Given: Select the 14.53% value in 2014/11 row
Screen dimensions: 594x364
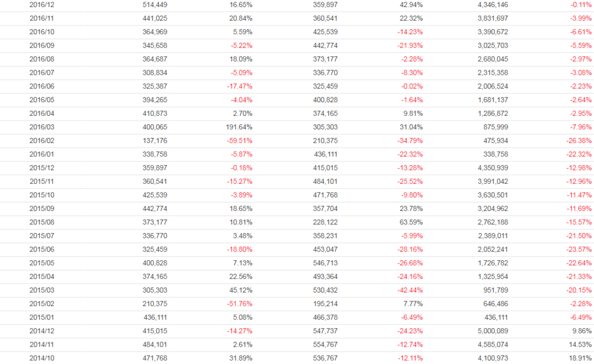Looking at the screenshot, I should [x=581, y=344].
